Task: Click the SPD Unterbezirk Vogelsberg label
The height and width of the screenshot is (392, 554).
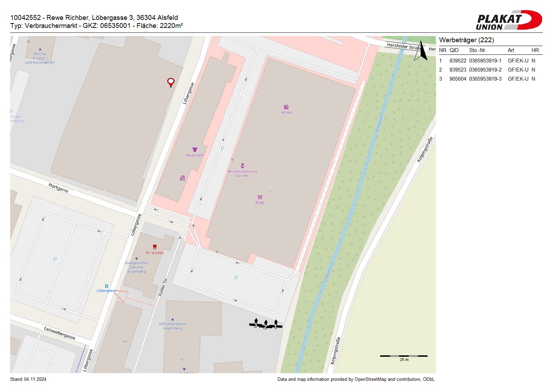Action: [x=172, y=326]
